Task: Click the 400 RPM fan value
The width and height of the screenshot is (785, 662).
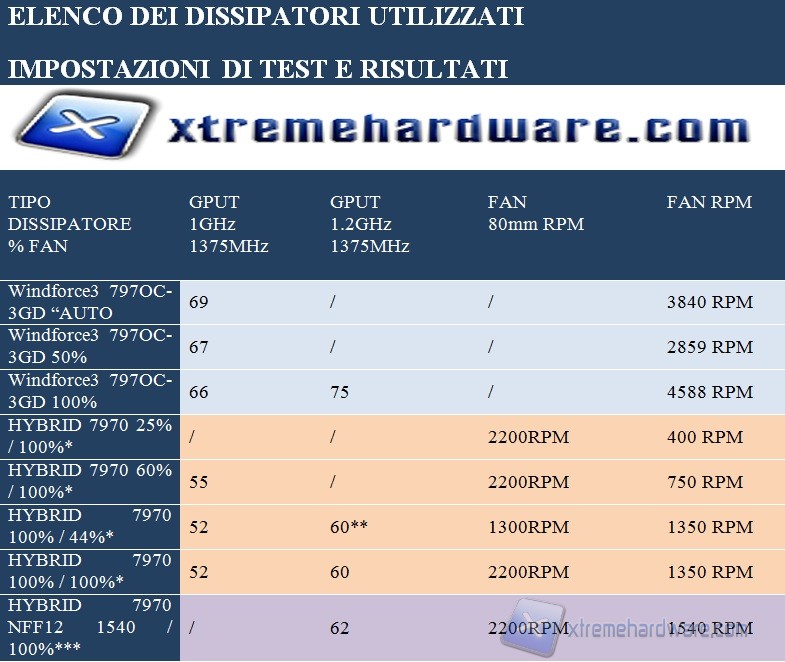Action: coord(704,437)
